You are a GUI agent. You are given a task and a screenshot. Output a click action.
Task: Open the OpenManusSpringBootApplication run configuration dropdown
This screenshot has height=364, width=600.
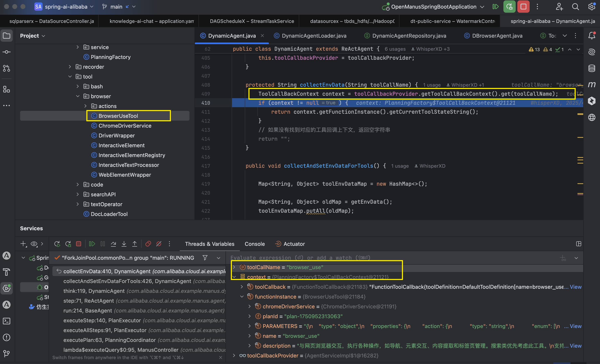(x=433, y=7)
